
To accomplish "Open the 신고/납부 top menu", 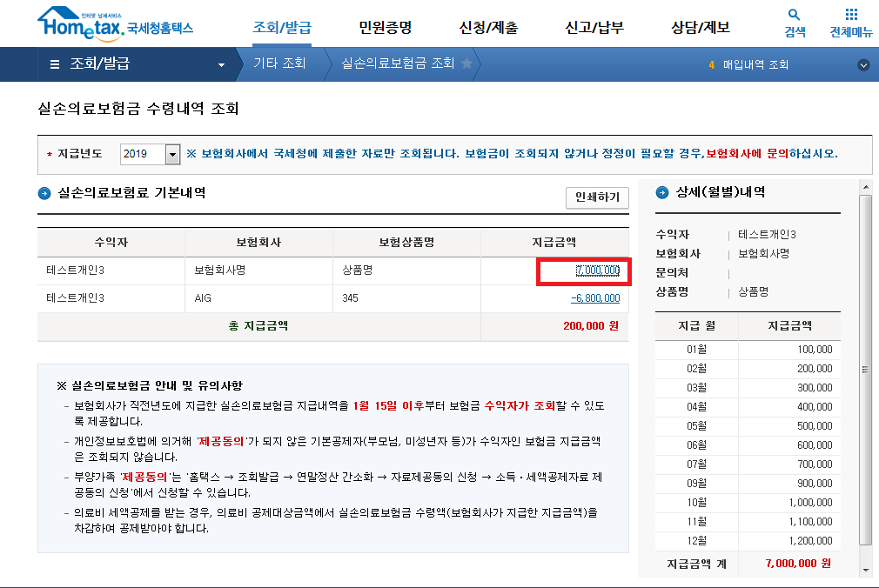I will [x=594, y=27].
